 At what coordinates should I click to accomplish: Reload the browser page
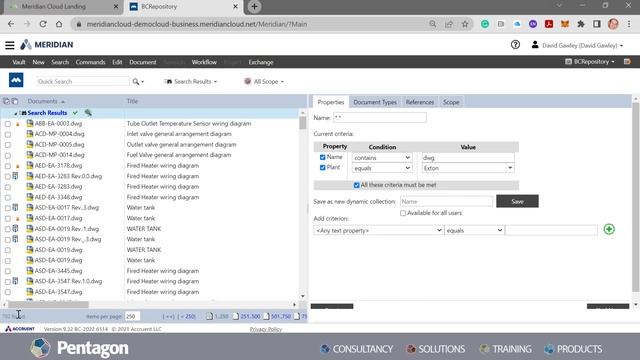43,24
